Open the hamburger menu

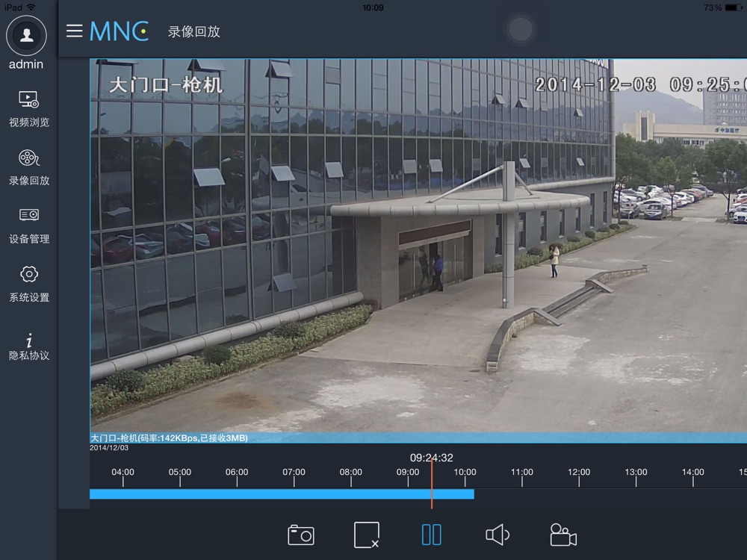(x=74, y=31)
